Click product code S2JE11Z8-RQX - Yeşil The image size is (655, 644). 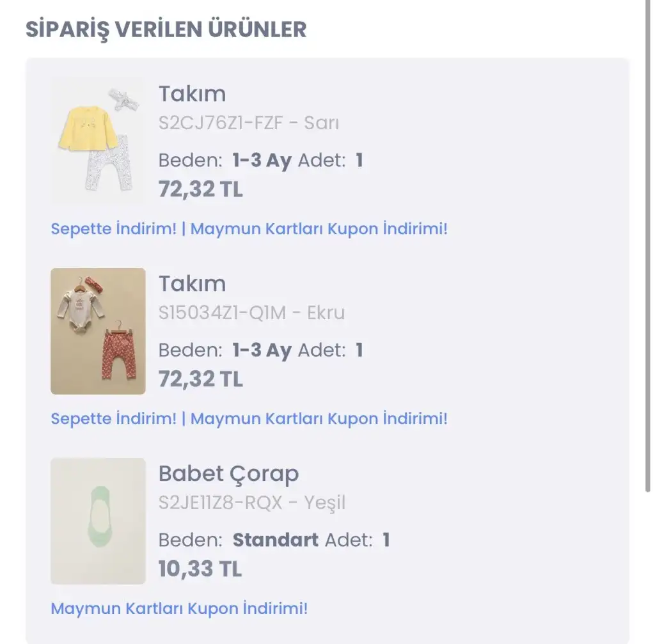[252, 503]
